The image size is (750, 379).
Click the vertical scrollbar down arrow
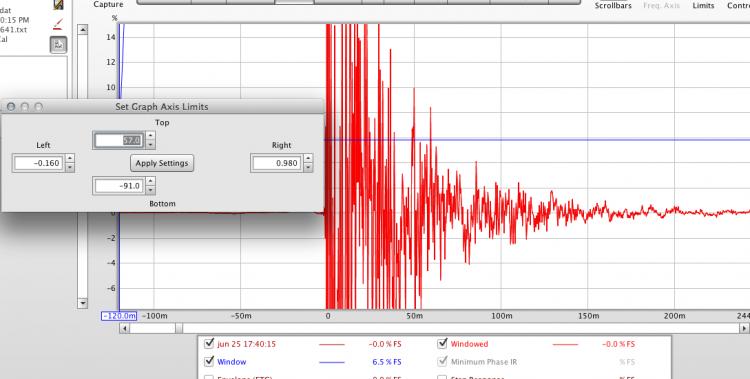pos(83,303)
